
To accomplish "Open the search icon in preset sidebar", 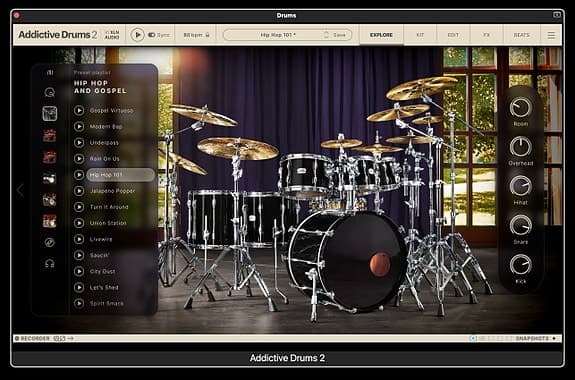I will point(50,92).
